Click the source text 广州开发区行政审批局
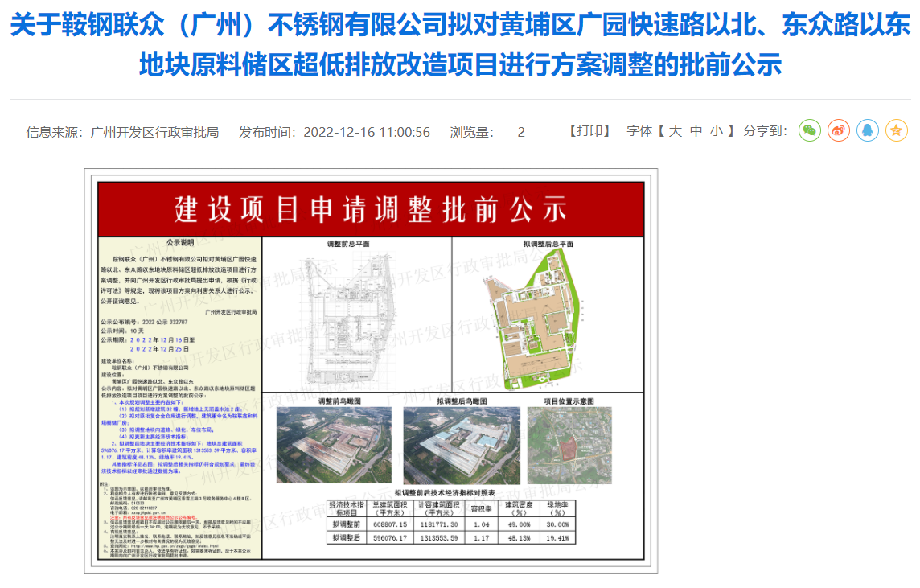The width and height of the screenshot is (920, 588). (x=154, y=132)
